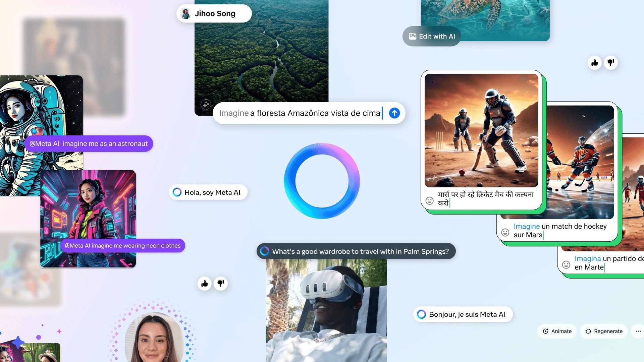
Task: Click the thumbs up icon bottom left
Action: (205, 283)
